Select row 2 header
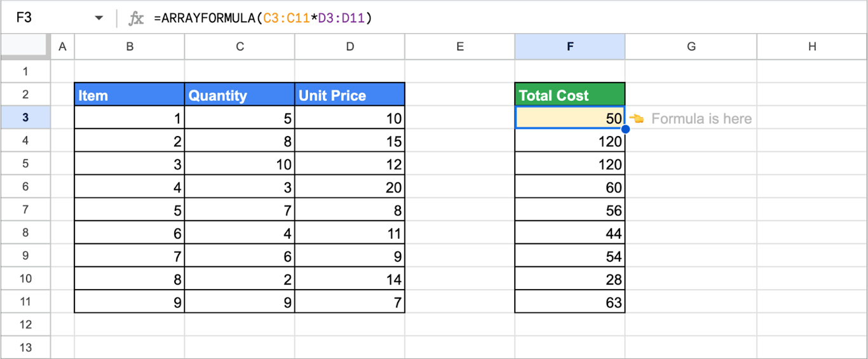The width and height of the screenshot is (868, 359). pos(25,95)
